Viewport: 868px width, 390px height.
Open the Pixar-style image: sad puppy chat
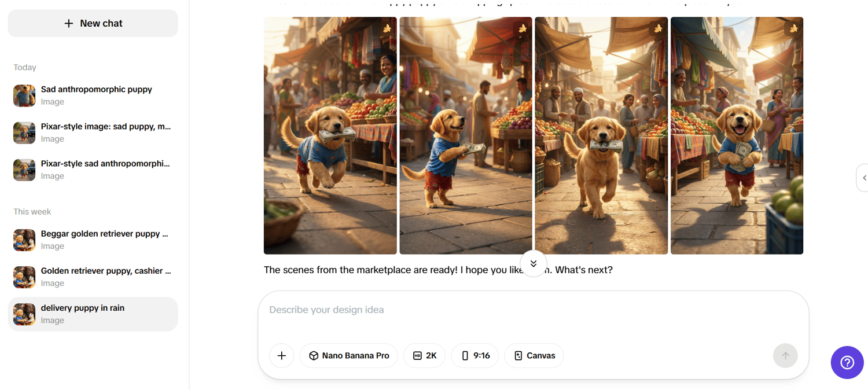(x=93, y=133)
